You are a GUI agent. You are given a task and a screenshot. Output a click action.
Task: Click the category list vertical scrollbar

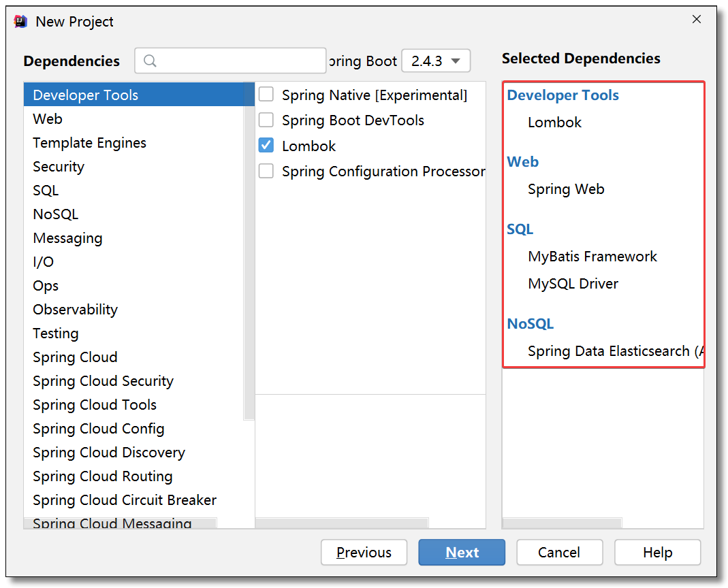pyautogui.click(x=249, y=250)
